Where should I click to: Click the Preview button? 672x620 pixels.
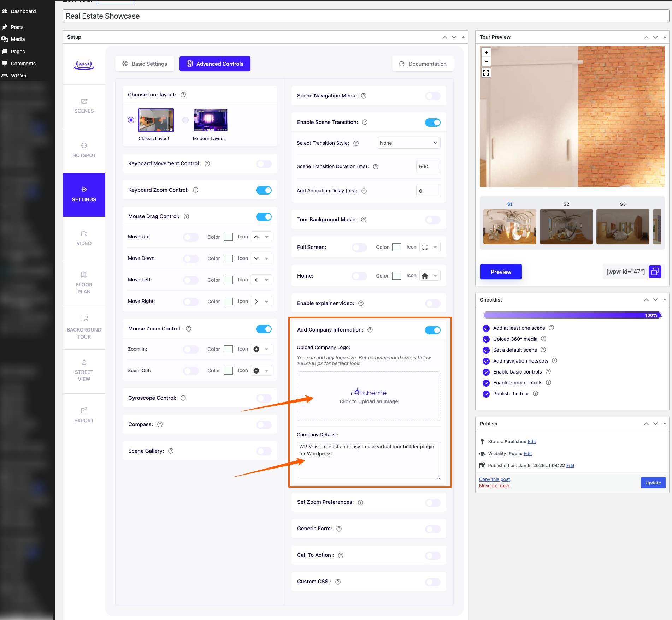pos(501,272)
